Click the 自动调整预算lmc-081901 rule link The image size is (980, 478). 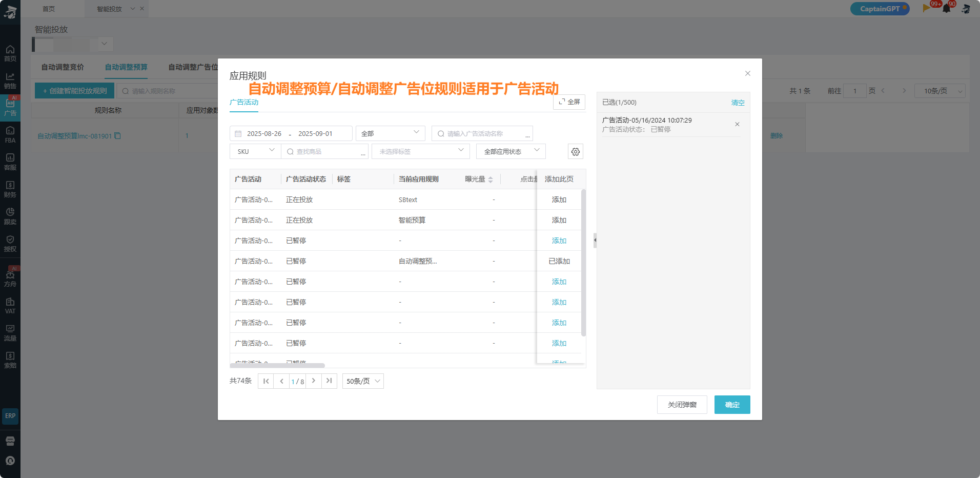pos(74,136)
